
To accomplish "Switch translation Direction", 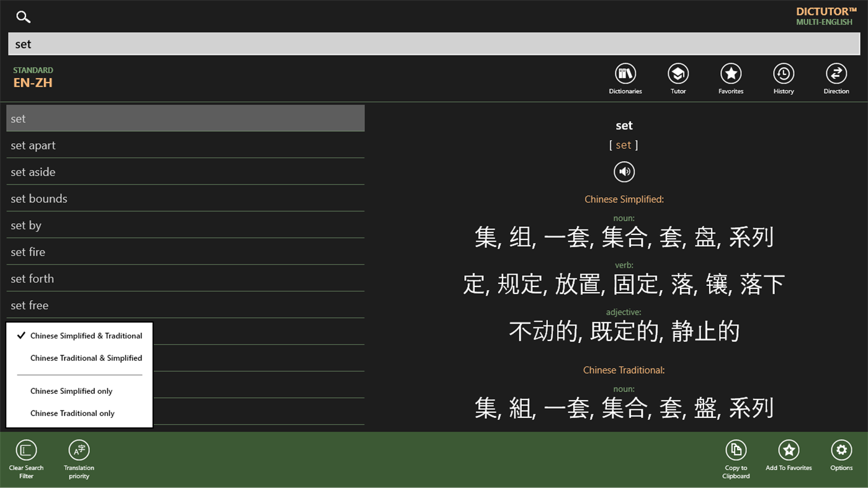I will pyautogui.click(x=836, y=74).
